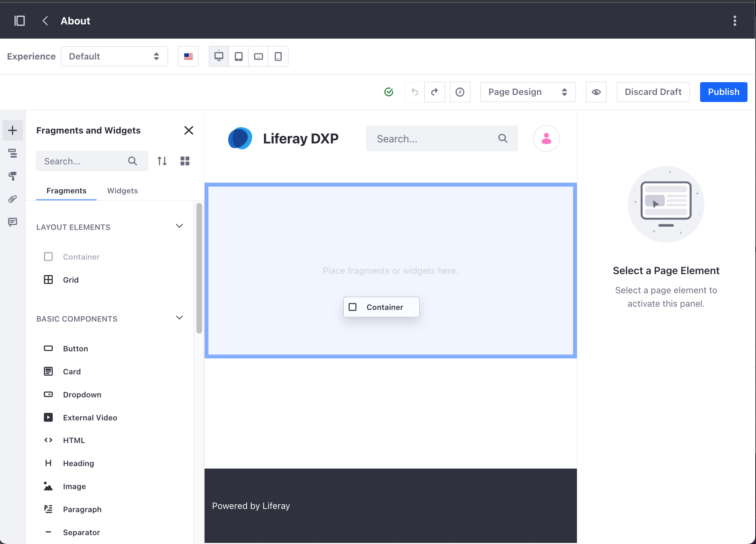This screenshot has height=544, width=756.
Task: Toggle the Fragments tab
Action: coord(66,190)
